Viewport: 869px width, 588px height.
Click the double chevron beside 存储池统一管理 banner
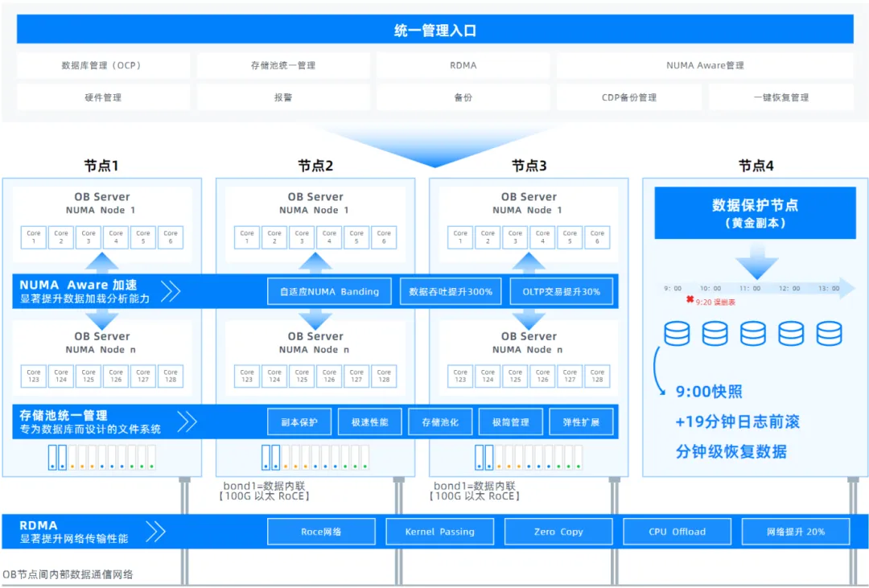click(x=187, y=421)
